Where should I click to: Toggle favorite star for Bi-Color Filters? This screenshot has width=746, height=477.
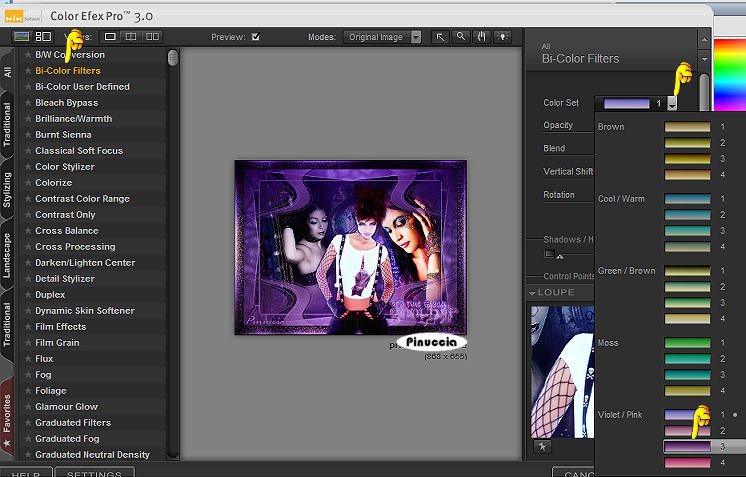pyautogui.click(x=28, y=71)
